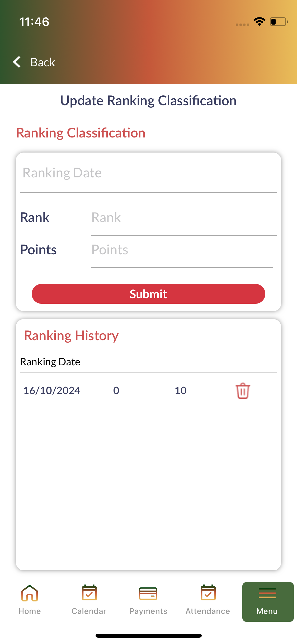The width and height of the screenshot is (297, 644).
Task: Tap the rank value 0 in history row
Action: [x=116, y=390]
